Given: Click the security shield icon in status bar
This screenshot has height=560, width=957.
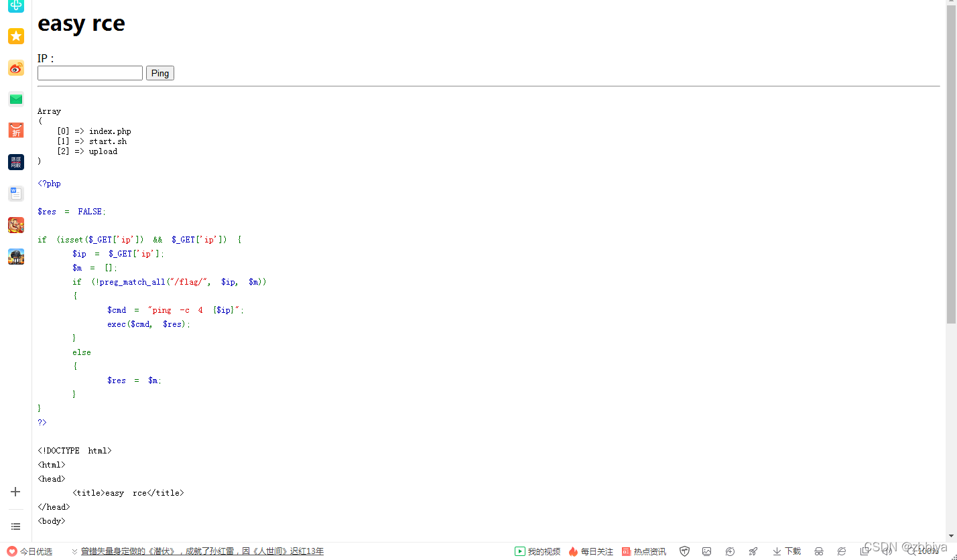Looking at the screenshot, I should point(684,551).
